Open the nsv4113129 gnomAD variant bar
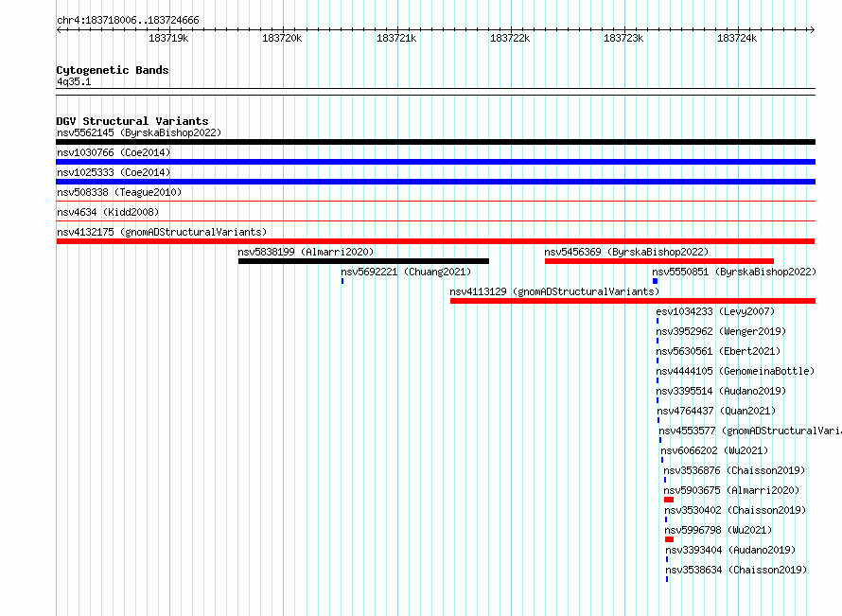This screenshot has width=842, height=616. pyautogui.click(x=633, y=301)
